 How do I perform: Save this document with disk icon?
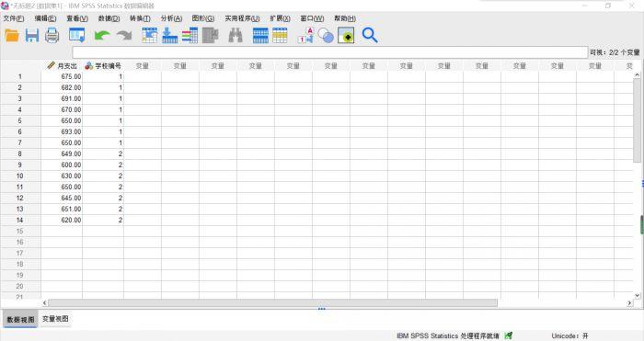coord(32,35)
